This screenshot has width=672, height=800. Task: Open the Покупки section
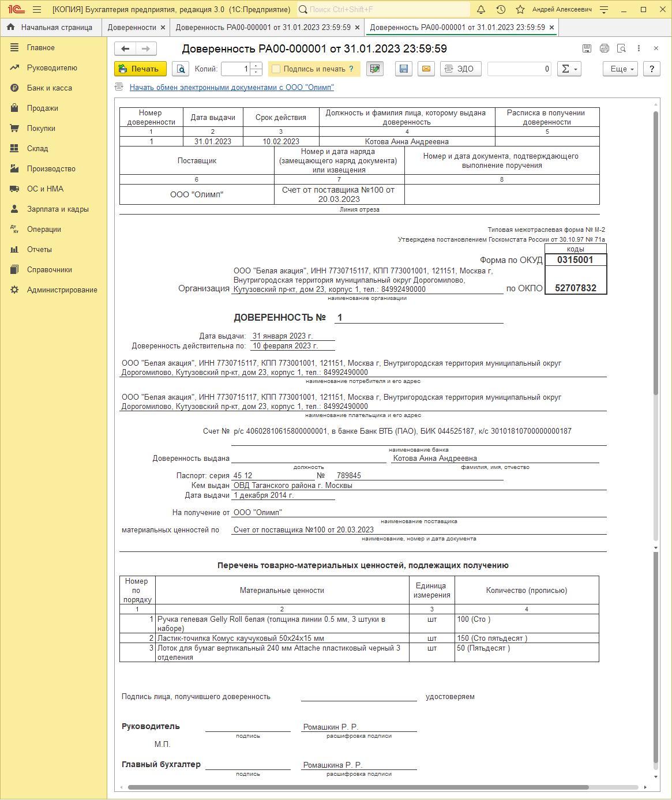(42, 129)
